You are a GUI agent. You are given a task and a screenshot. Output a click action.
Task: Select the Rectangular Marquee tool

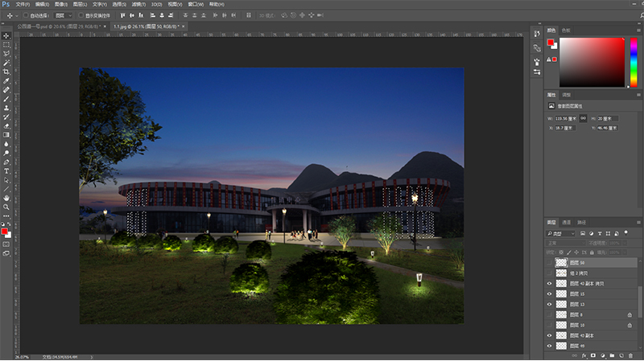[x=6, y=44]
